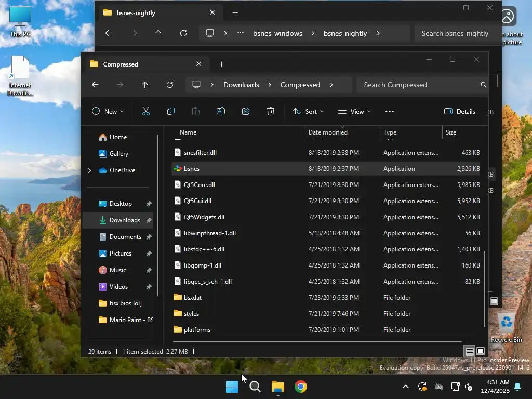Select the bsnes application file
This screenshot has height=399, width=532.
pyautogui.click(x=326, y=169)
